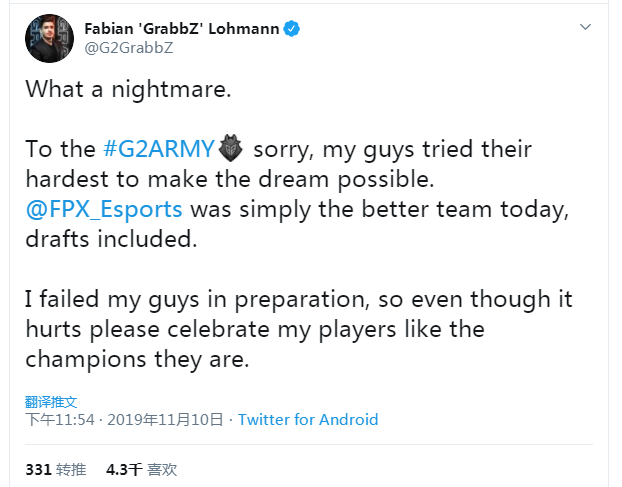Click the 翻译推文 translate tweet link
Image resolution: width=622 pixels, height=487 pixels.
51,402
